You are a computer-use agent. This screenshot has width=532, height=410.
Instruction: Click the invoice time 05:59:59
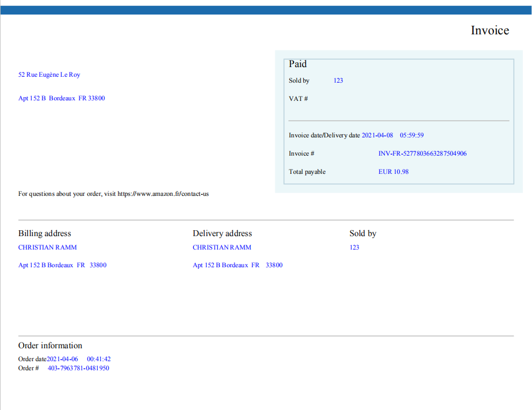411,135
